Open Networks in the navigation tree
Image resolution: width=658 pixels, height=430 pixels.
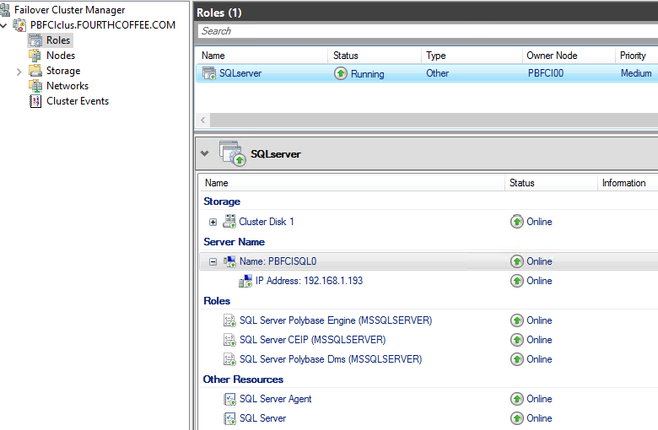coord(68,86)
